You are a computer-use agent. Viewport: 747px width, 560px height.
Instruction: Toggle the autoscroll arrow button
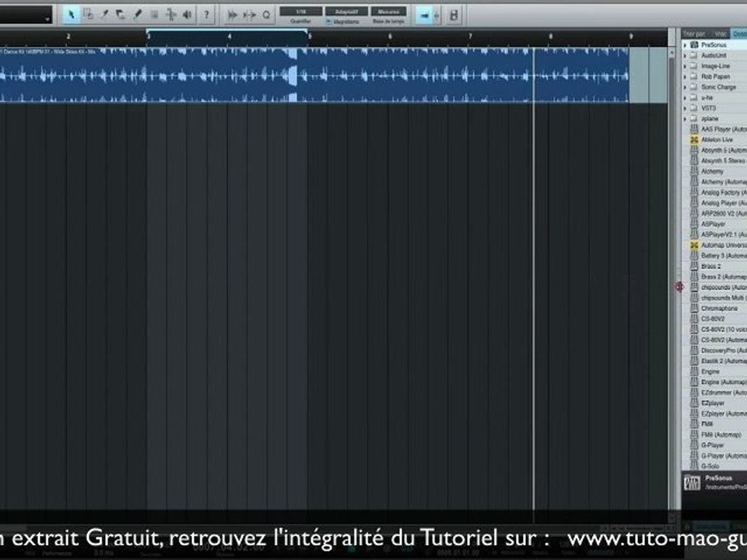[423, 16]
